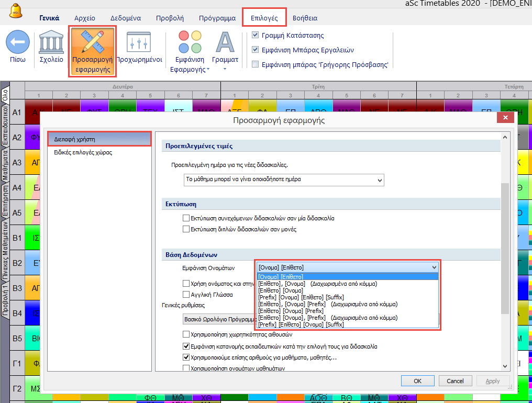532x403 pixels.
Task: Select Ειδικές επιλογές χώρας in left list
Action: click(x=83, y=153)
